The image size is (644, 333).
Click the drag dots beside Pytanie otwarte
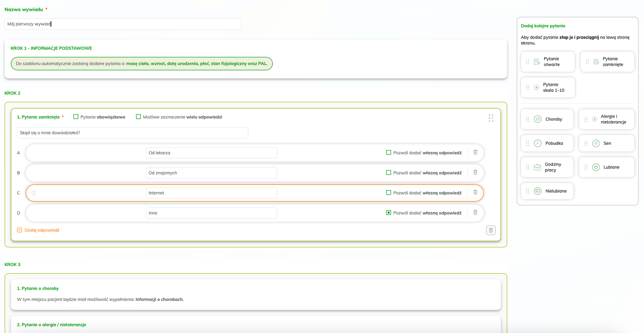pos(528,62)
